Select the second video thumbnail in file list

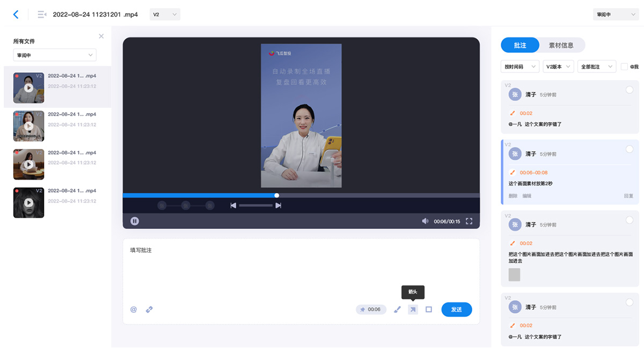click(28, 126)
